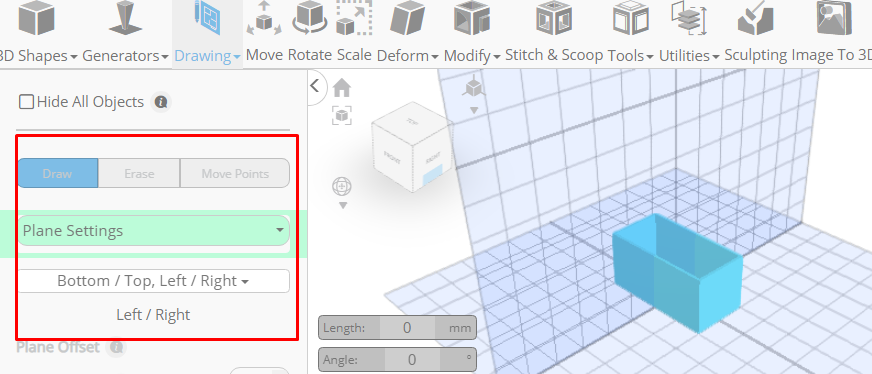Collapse the left side panel arrow
Image resolution: width=872 pixels, height=374 pixels.
tap(315, 86)
